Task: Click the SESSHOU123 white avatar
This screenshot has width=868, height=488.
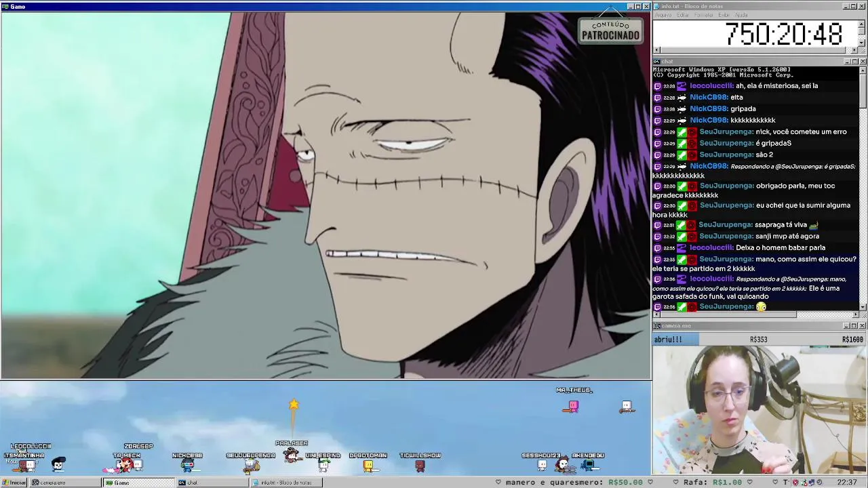Action: pyautogui.click(x=542, y=465)
